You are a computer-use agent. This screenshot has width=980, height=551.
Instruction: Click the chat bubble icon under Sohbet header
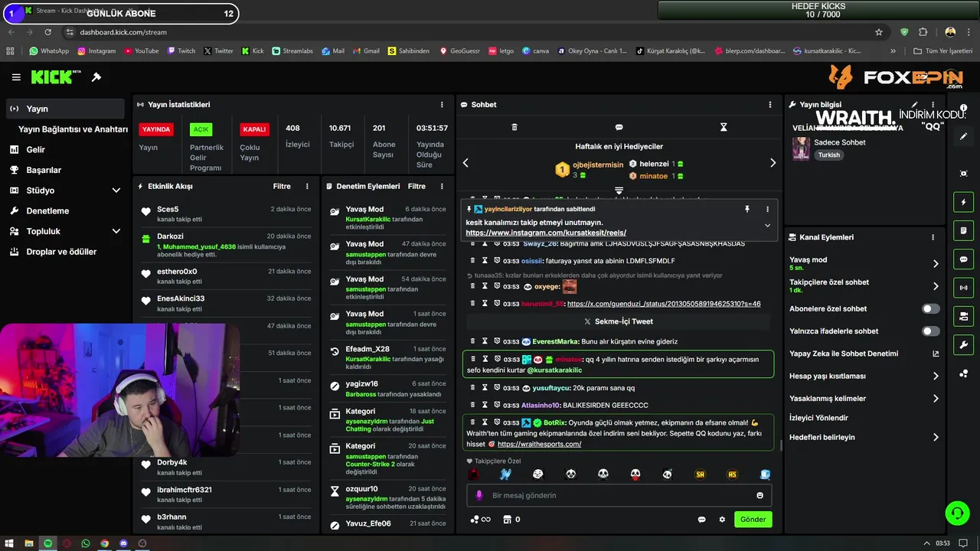tap(619, 127)
